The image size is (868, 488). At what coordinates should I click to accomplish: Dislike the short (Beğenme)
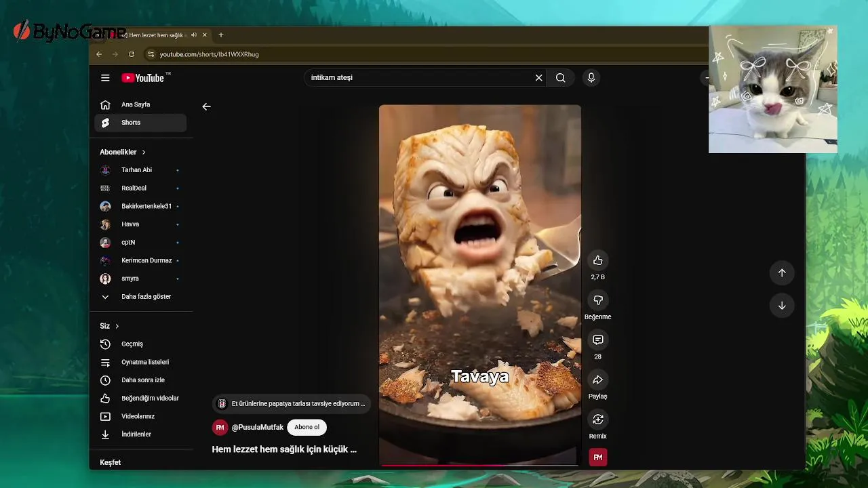point(597,300)
